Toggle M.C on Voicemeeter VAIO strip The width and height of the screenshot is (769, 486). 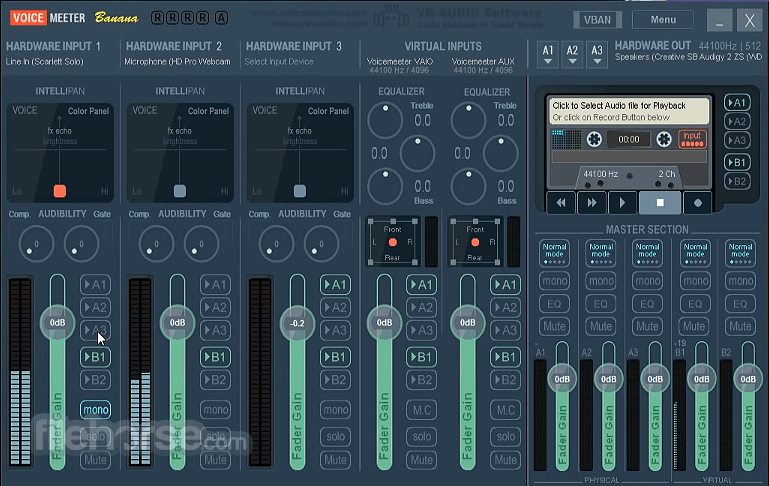tap(421, 409)
